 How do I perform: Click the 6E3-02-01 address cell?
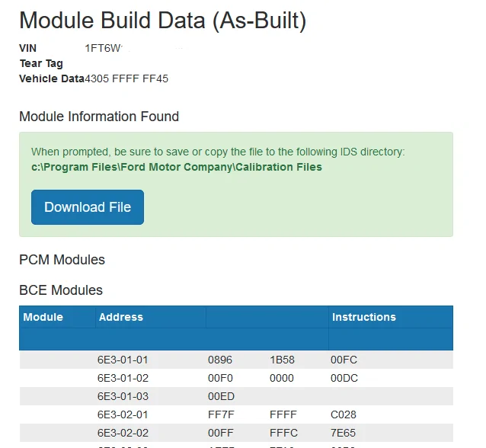click(x=123, y=415)
